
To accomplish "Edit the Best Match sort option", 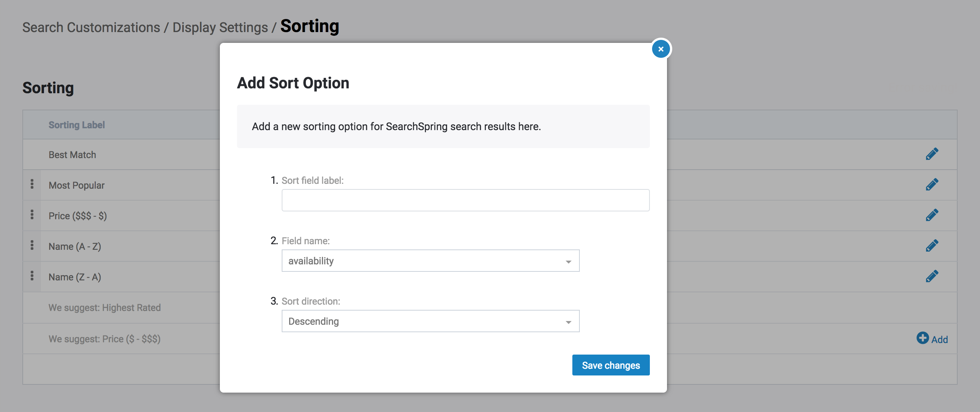I will pyautogui.click(x=932, y=154).
